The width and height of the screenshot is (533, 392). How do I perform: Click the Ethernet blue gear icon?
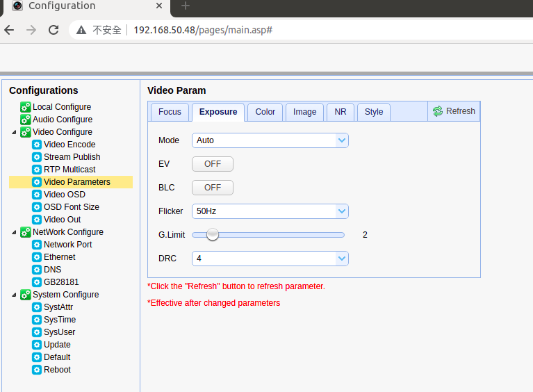point(37,257)
